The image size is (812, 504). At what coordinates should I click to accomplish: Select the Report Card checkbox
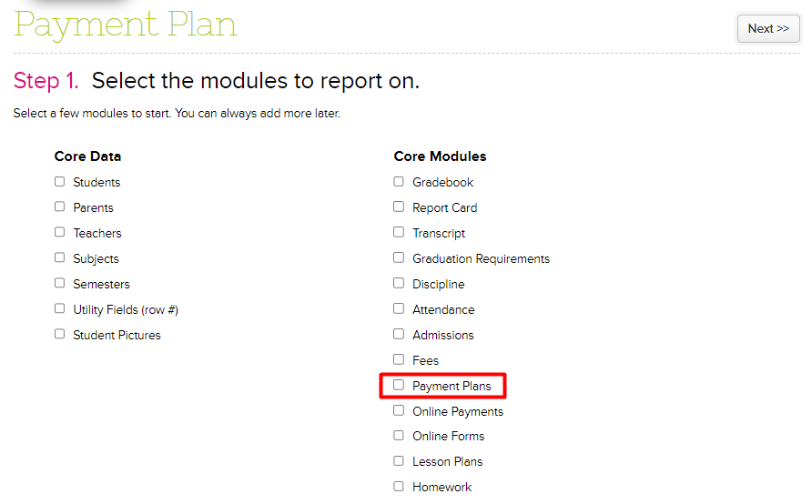point(399,207)
